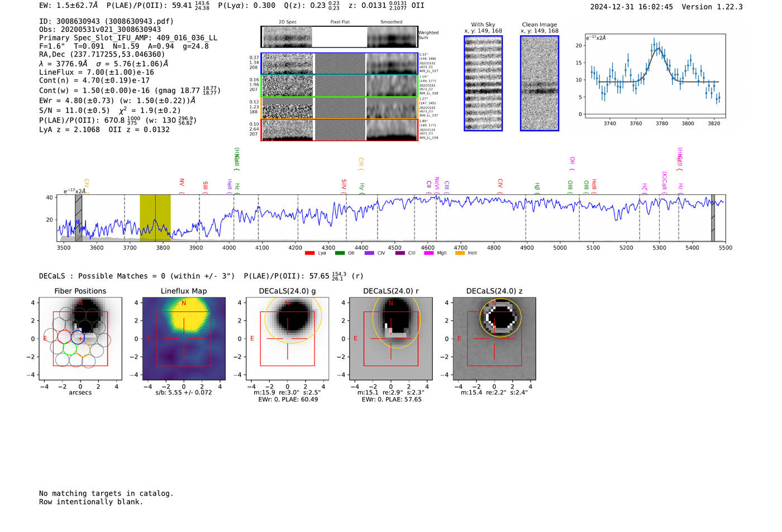Click the EWr: 0, PLAE: 60.49 caption
This screenshot has height=532, width=782.
pos(288,400)
